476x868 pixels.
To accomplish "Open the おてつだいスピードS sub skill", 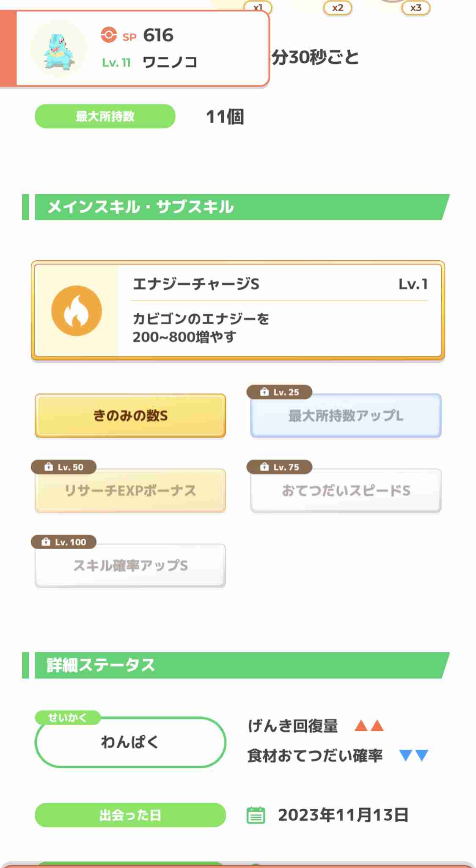I will [x=346, y=490].
